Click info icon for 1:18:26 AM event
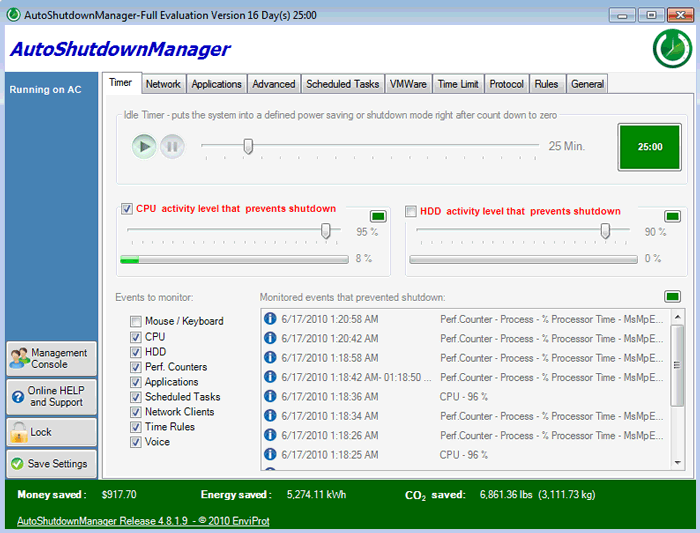 pos(270,435)
